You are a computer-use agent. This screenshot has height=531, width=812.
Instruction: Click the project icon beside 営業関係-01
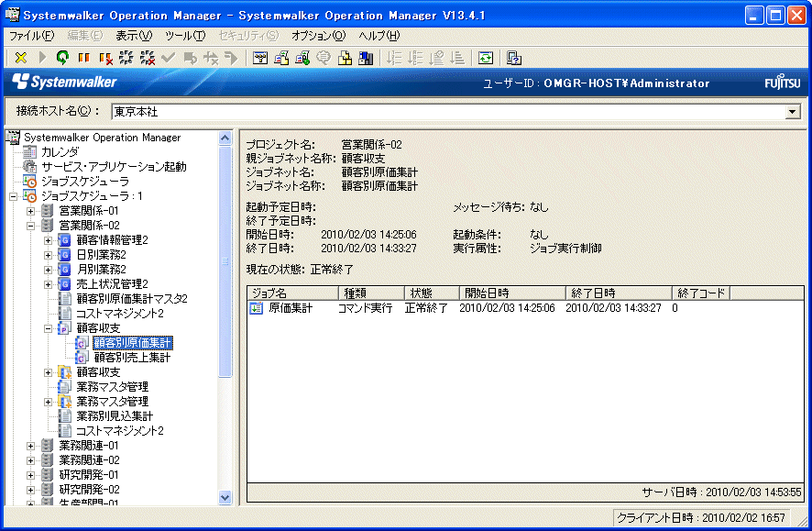[x=47, y=211]
